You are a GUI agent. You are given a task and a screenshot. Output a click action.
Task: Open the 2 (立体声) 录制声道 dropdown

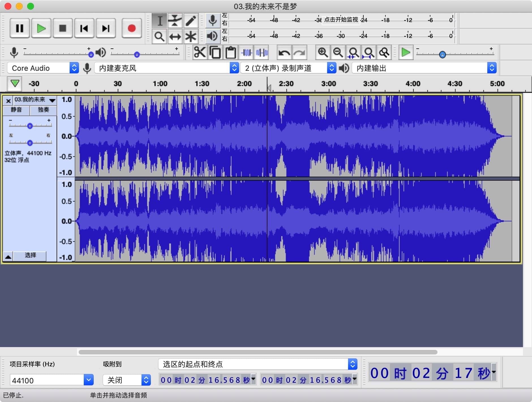288,68
